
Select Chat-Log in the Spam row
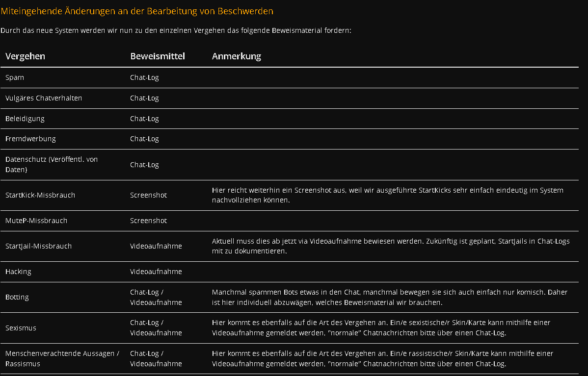pos(144,77)
